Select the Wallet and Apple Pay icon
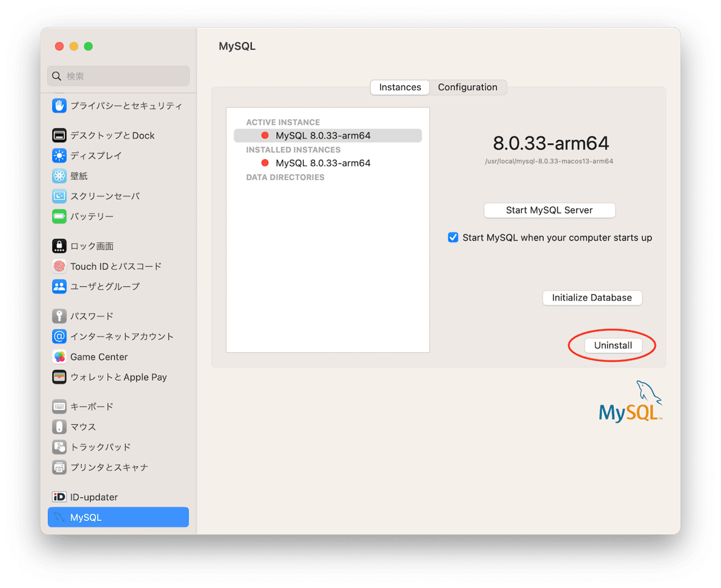The image size is (721, 588). tap(59, 377)
